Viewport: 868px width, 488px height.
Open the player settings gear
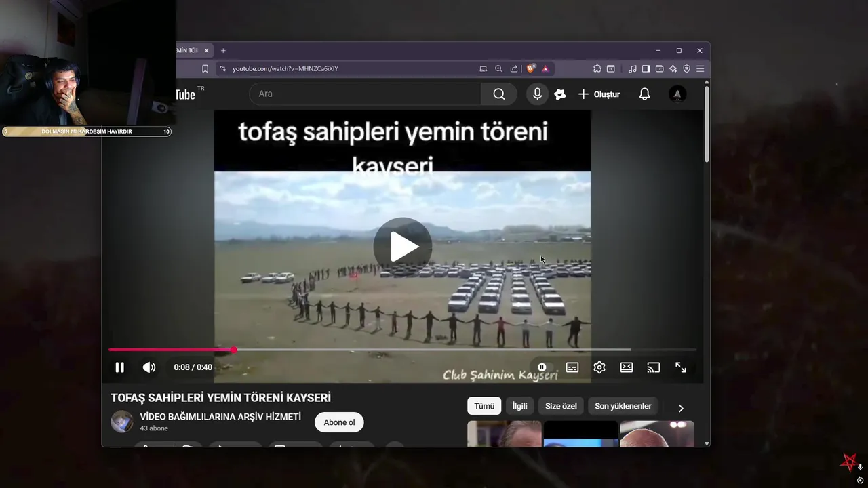(x=599, y=367)
